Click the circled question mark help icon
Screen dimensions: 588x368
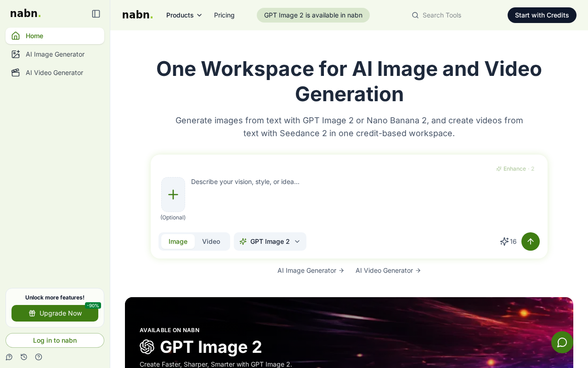point(39,357)
